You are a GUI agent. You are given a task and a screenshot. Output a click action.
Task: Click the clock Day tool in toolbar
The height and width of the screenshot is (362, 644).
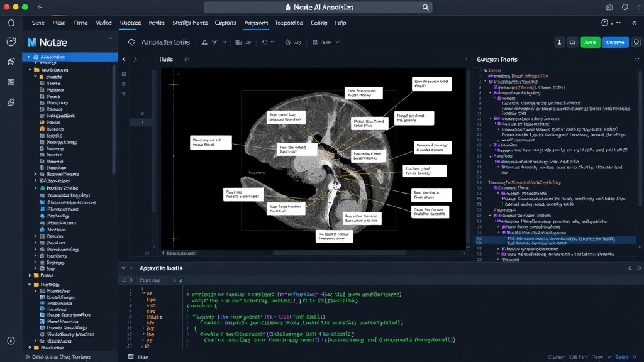coord(293,42)
